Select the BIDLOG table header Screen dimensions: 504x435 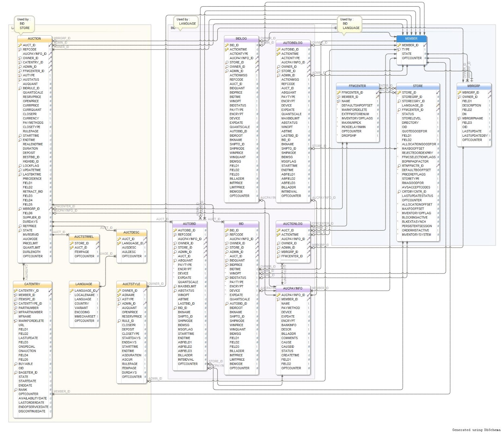241,39
